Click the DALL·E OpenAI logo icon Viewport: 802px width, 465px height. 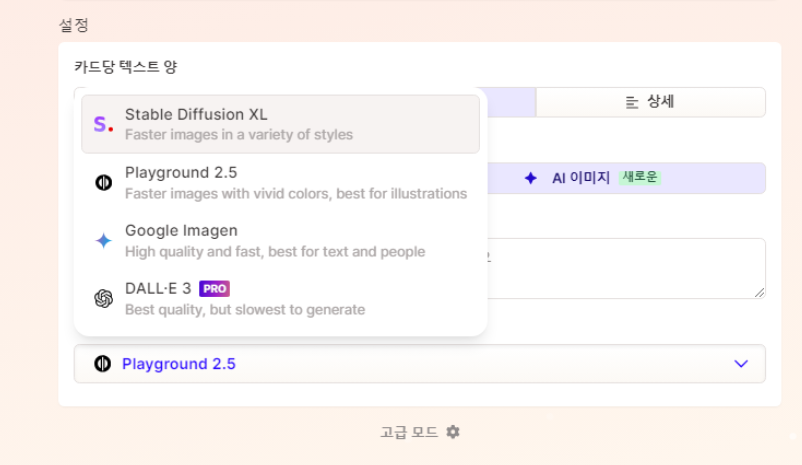point(103,298)
